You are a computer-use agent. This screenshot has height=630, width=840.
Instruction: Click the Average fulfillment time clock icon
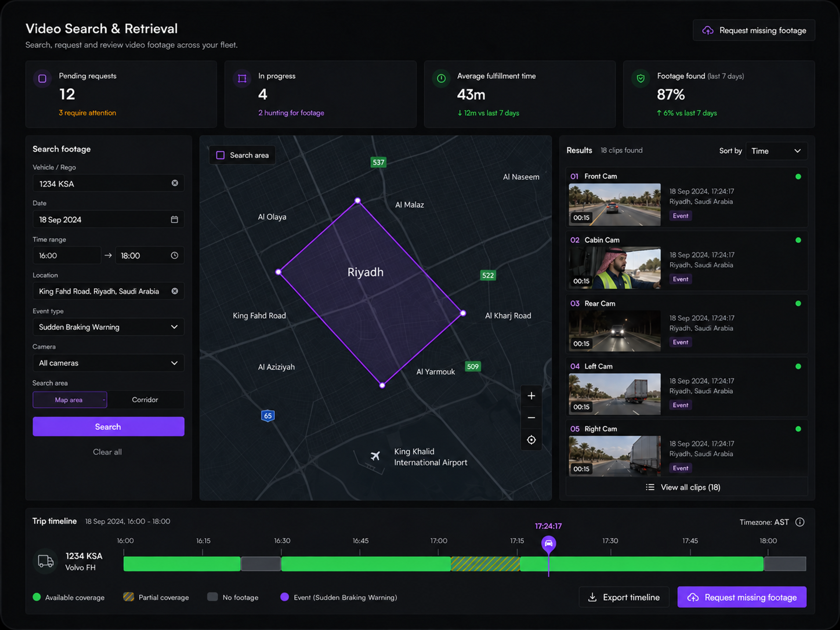[441, 79]
